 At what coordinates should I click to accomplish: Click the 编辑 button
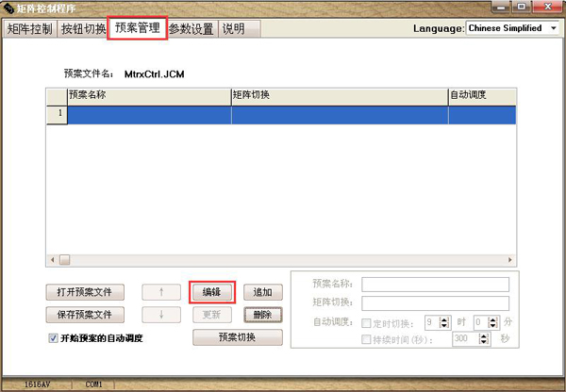[212, 292]
